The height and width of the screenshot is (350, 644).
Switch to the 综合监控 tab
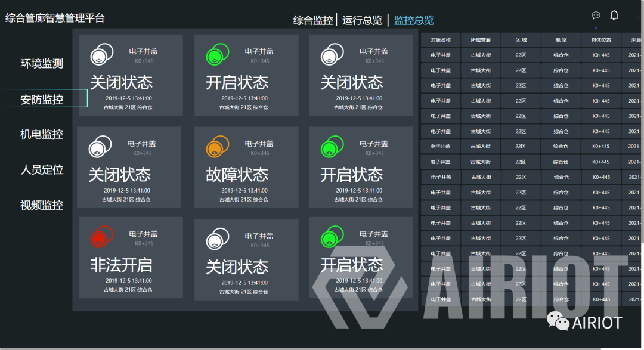pyautogui.click(x=313, y=20)
